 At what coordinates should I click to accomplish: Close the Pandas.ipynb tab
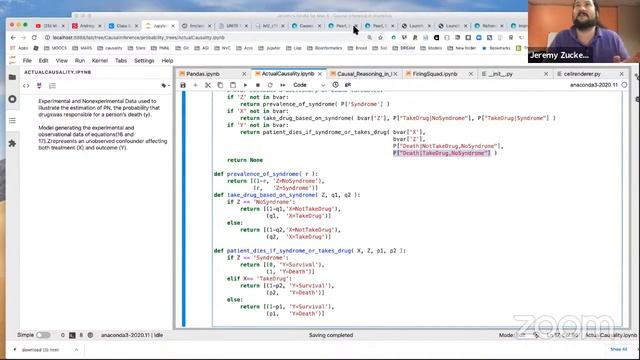coord(244,74)
